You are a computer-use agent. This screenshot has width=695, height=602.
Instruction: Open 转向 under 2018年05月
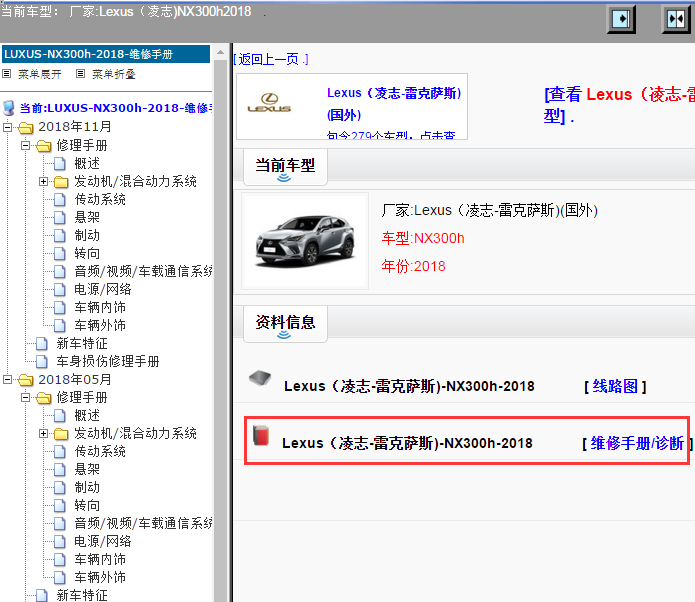(87, 505)
